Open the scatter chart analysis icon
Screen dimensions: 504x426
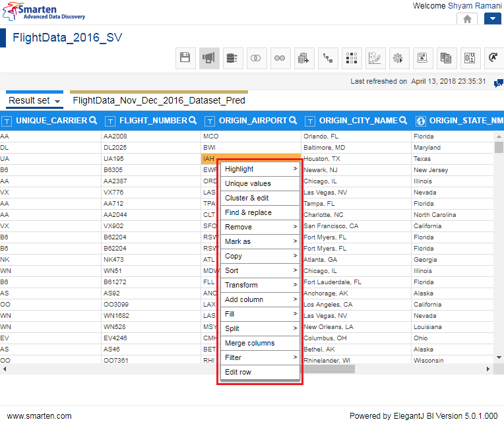(x=375, y=58)
